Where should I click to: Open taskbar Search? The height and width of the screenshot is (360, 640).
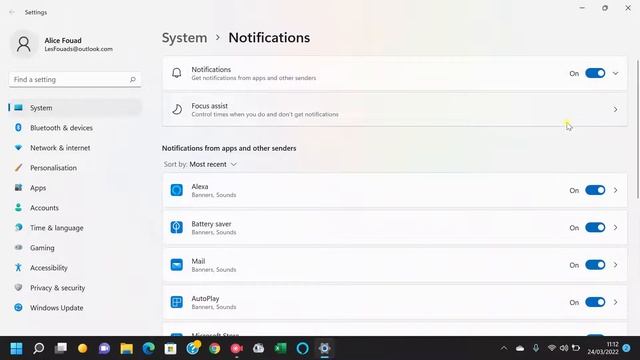(38, 348)
